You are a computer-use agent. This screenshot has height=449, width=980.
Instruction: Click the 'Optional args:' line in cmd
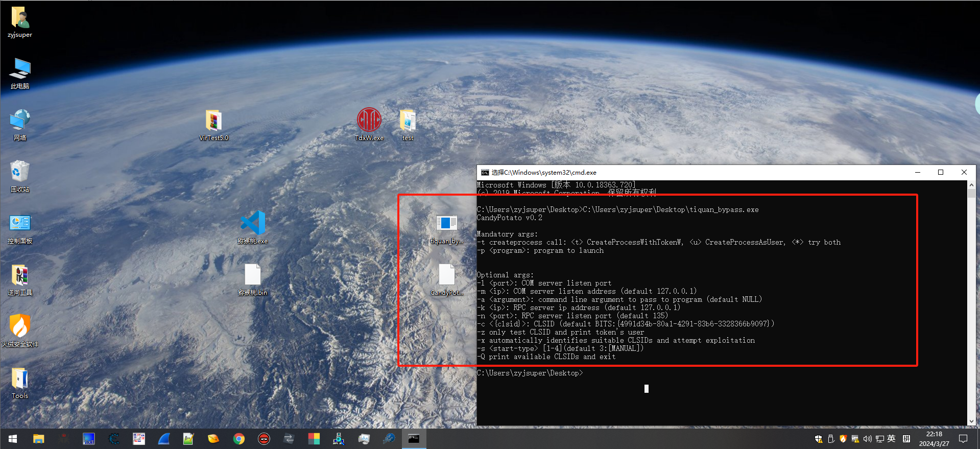point(505,275)
